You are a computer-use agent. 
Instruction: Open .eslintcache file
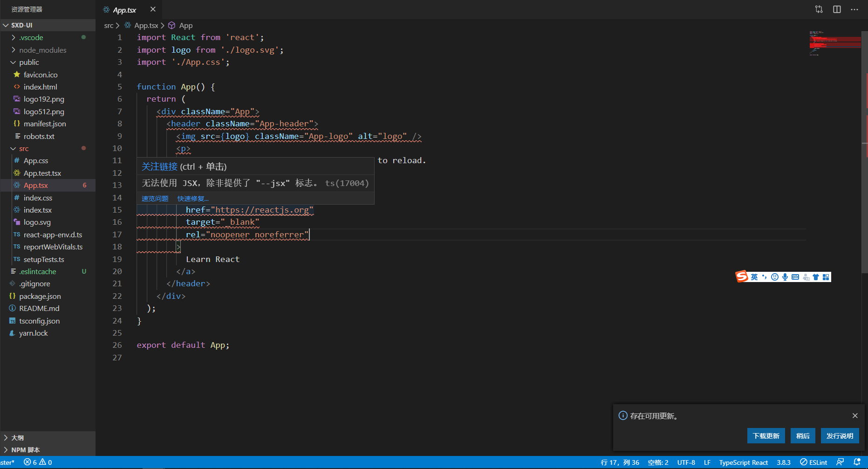(x=48, y=271)
